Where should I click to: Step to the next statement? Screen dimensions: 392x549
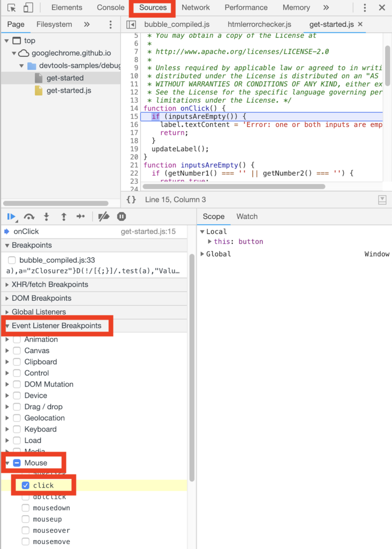(x=80, y=217)
